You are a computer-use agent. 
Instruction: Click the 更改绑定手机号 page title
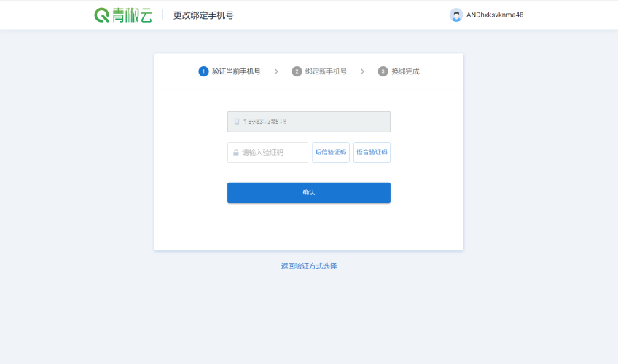coord(203,15)
